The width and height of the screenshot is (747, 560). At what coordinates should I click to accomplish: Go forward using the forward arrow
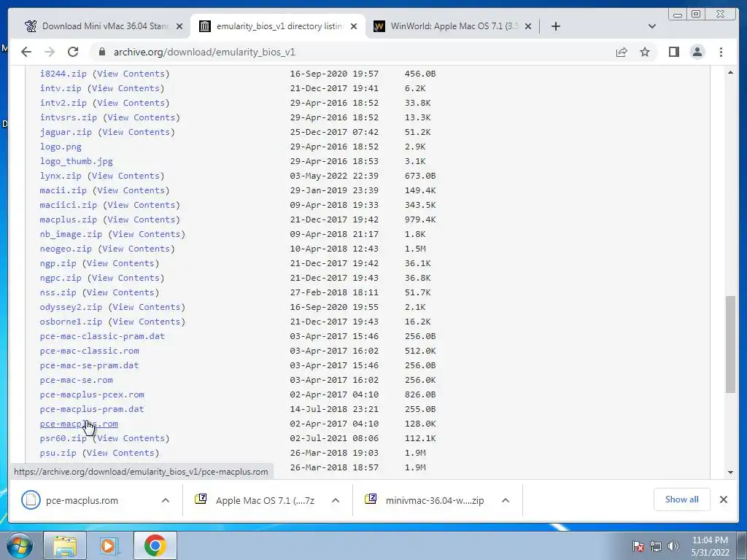coord(50,52)
